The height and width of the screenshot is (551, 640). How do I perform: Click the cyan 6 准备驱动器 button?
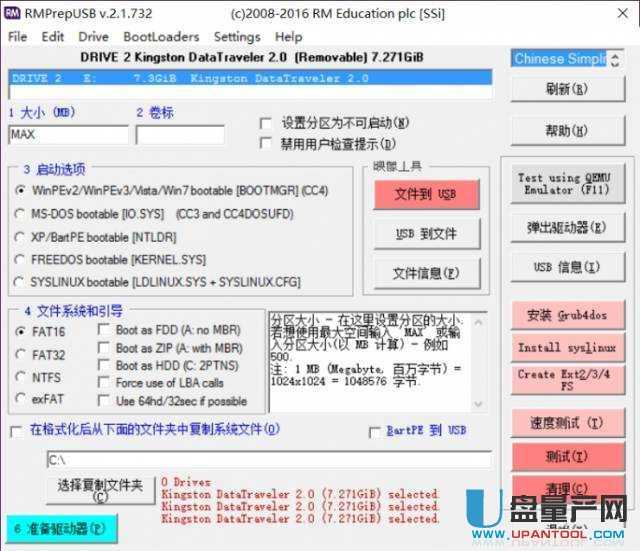pos(59,528)
